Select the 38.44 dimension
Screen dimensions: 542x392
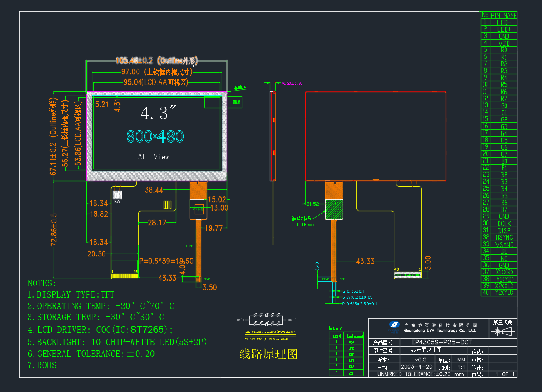coord(154,190)
